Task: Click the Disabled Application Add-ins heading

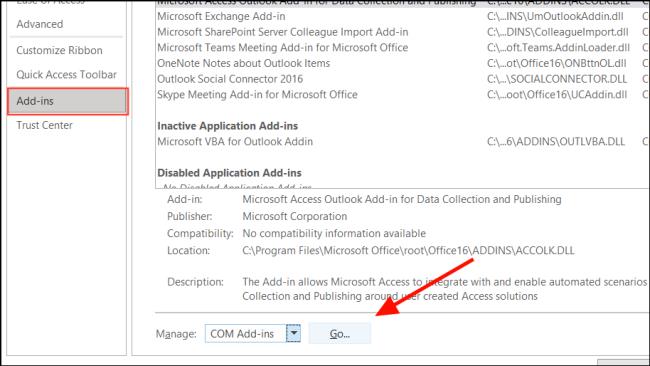Action: 229,173
